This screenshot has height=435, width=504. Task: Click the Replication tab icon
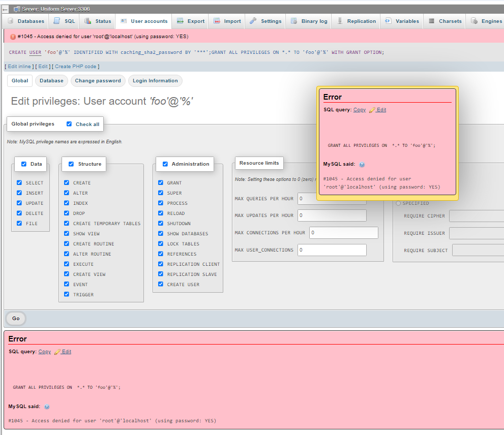click(x=340, y=21)
